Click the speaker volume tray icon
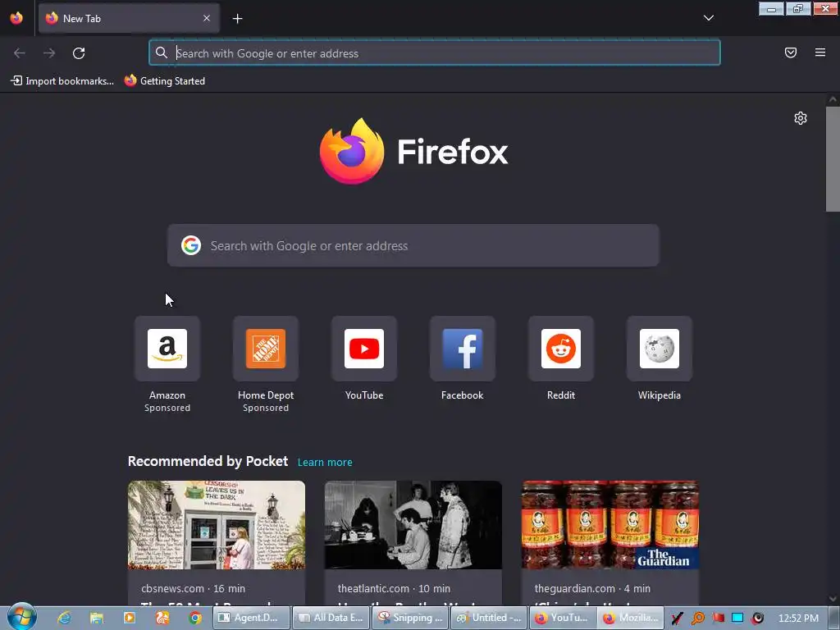 coord(757,619)
